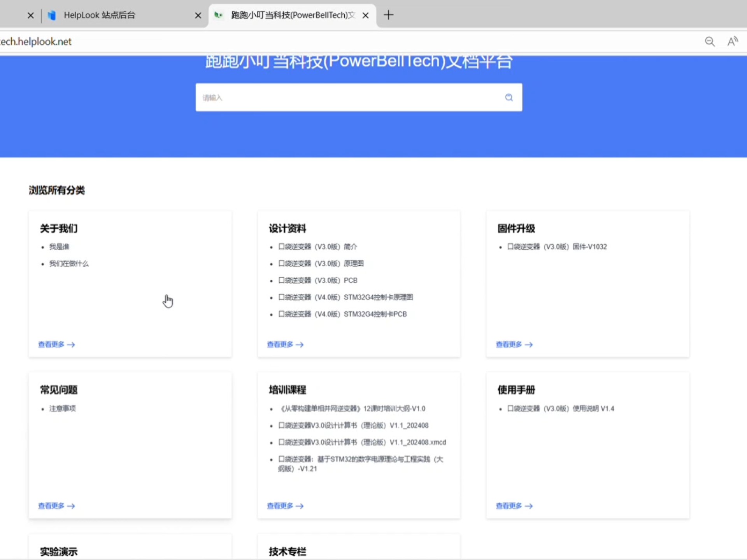Open the 我们在做什么 article
Viewport: 747px width, 560px height.
click(x=69, y=264)
